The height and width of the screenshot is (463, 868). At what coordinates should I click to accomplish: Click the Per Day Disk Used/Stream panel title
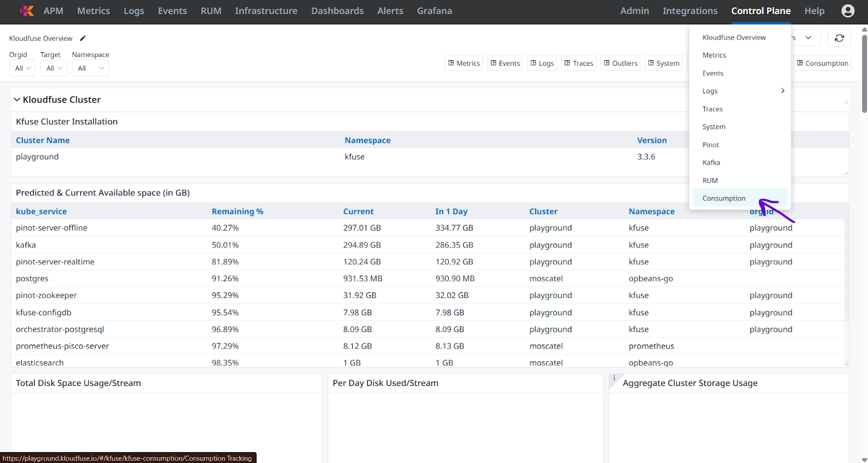(385, 383)
